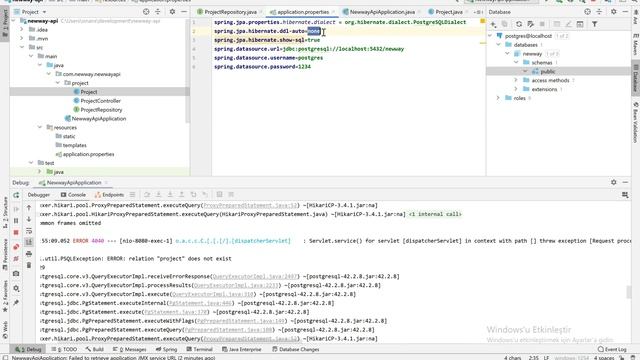Open the Console tab
This screenshot has height=360, width=640.
coord(73,195)
